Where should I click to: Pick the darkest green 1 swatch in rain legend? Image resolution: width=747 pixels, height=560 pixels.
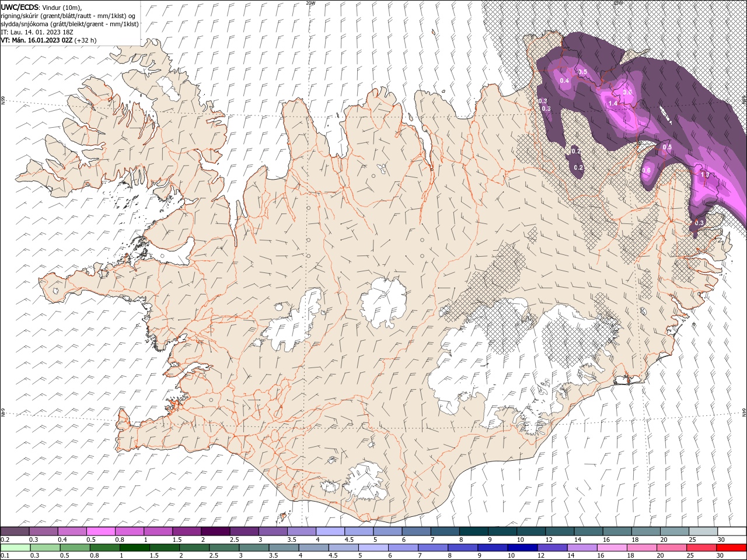pyautogui.click(x=134, y=548)
